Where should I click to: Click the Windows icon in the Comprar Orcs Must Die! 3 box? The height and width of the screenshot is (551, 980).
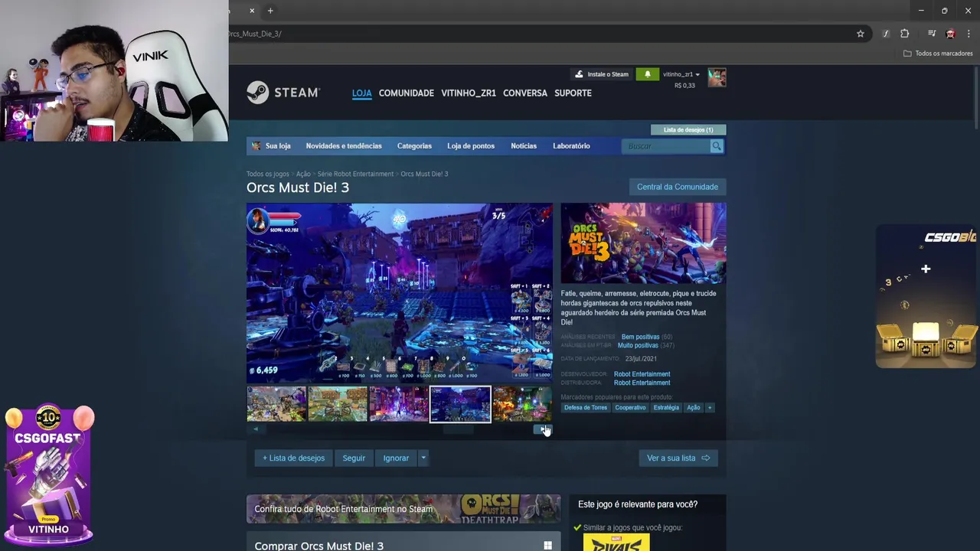(x=547, y=546)
